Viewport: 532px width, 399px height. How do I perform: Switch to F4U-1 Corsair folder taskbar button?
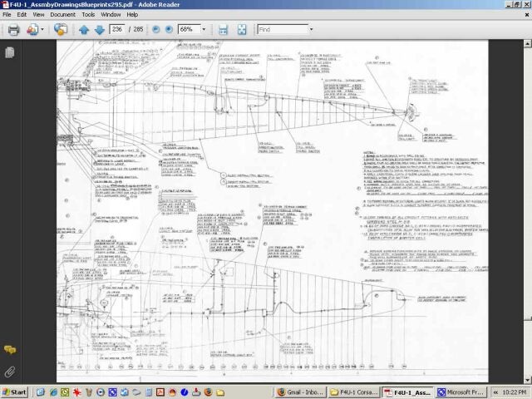(354, 392)
